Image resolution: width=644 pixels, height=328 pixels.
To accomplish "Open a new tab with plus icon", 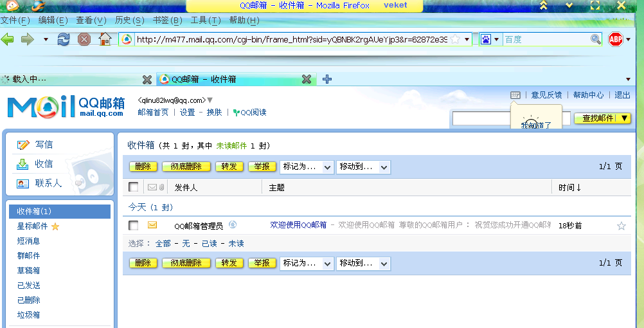I will click(x=327, y=79).
